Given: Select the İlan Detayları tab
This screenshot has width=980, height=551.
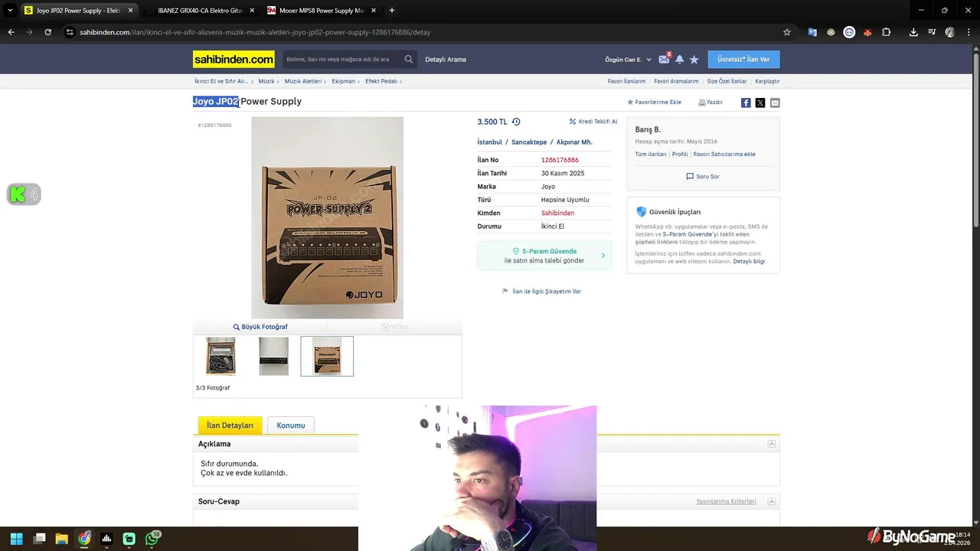Looking at the screenshot, I should coord(230,425).
